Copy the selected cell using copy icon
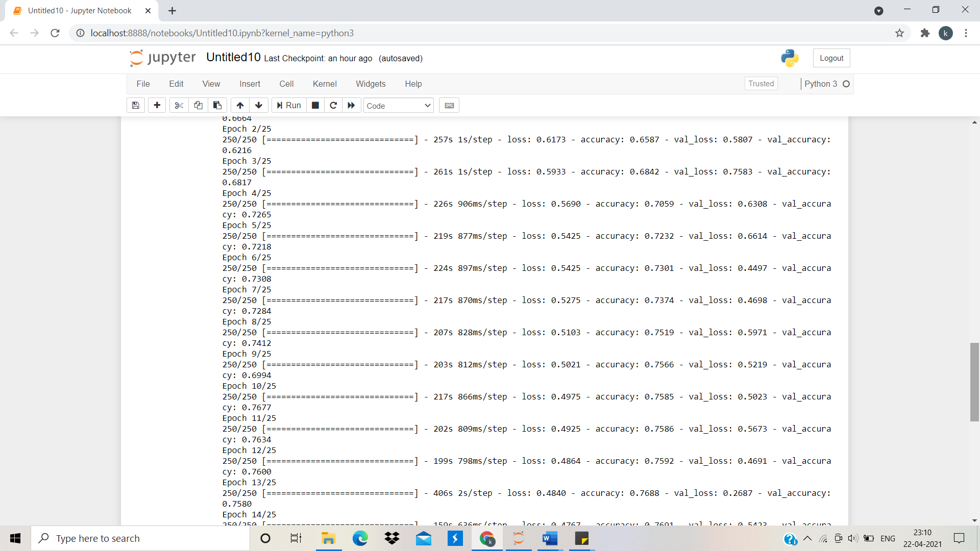 click(x=198, y=105)
